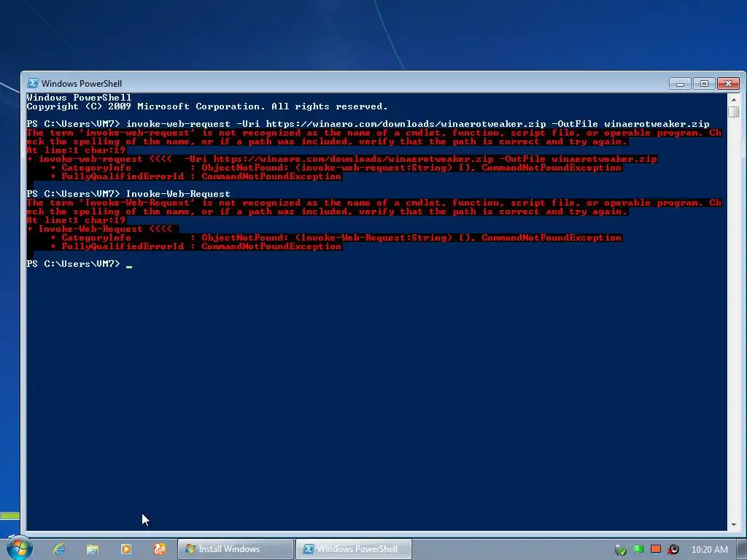Maximize the Windows PowerShell window
747x560 pixels.
pos(704,84)
